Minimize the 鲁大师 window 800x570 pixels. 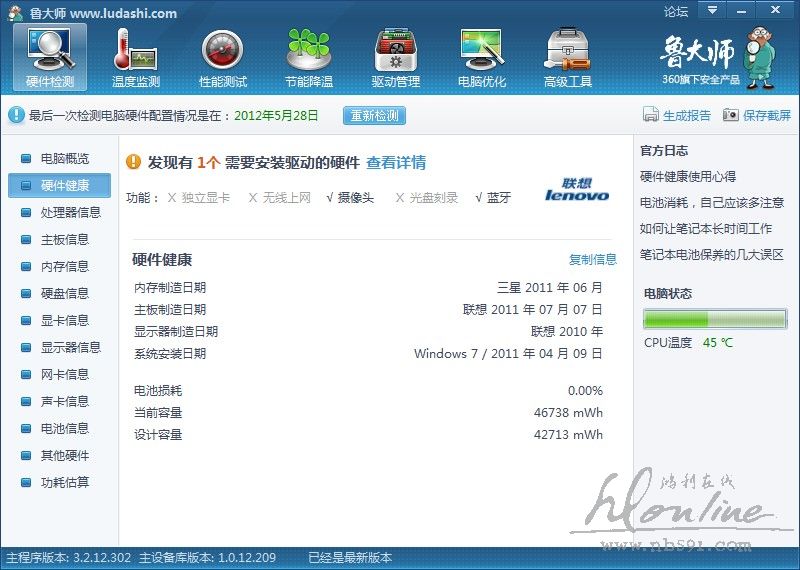(x=742, y=10)
